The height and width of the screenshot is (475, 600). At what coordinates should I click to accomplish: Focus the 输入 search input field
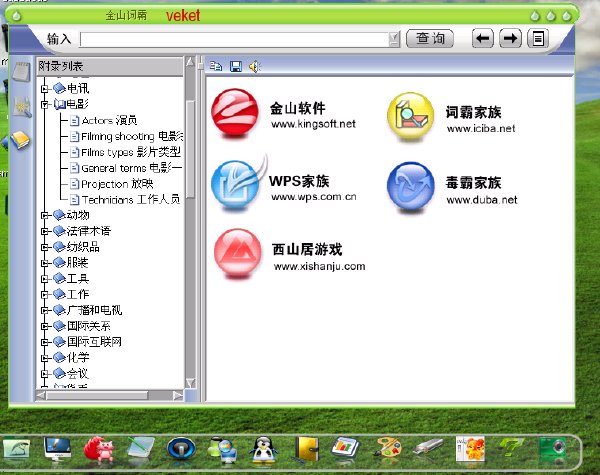(x=234, y=39)
